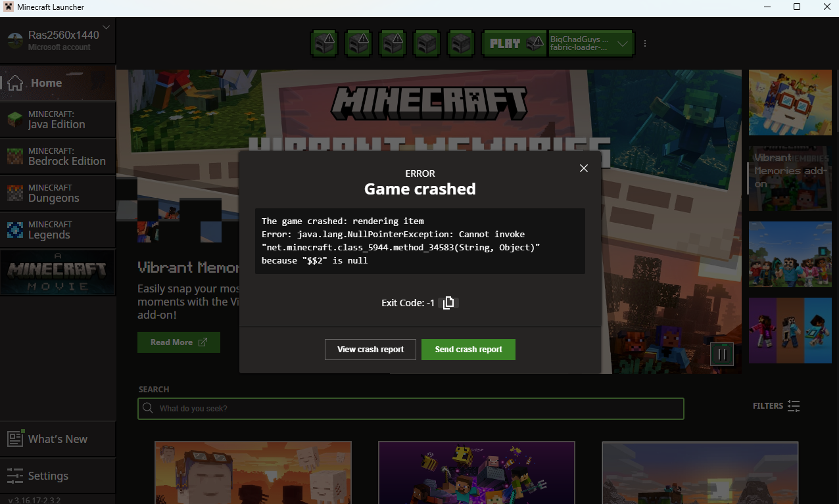Click the search field 'What do you seek?'
The image size is (839, 504).
click(411, 409)
